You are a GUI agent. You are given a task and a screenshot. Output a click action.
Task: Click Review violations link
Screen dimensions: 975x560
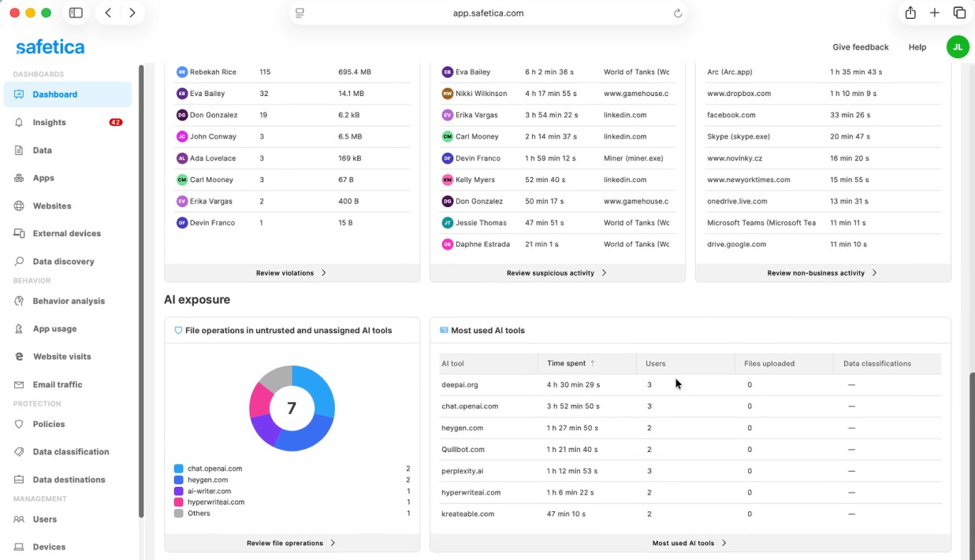(285, 273)
